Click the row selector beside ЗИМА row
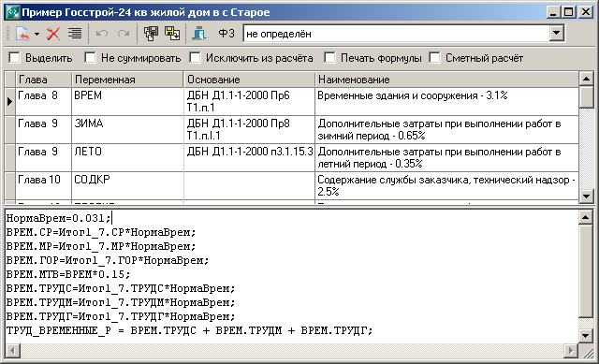Screen dimensions: 599x364 9,130
